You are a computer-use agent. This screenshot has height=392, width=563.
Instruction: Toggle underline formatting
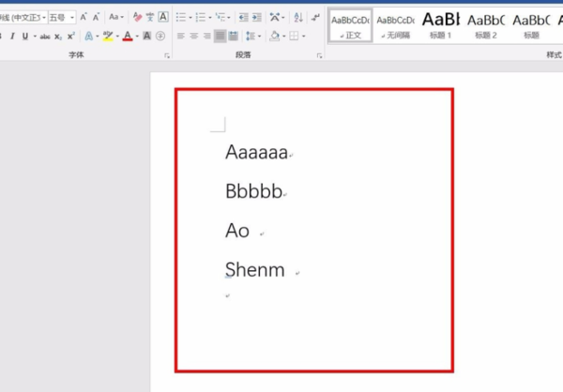coord(25,36)
